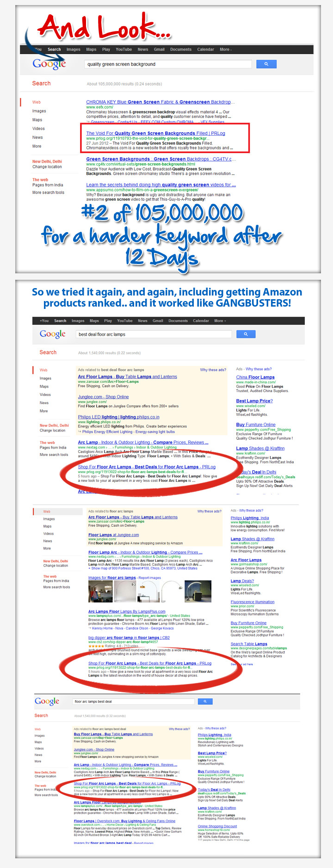
Task: Click 'George Kovacs' sublink under LampsPlus result
Action: [x=162, y=628]
